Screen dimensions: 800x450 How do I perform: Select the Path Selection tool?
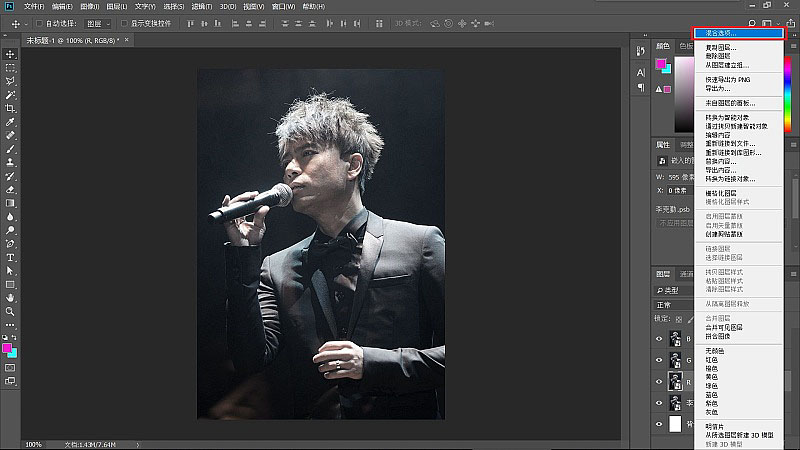pyautogui.click(x=10, y=270)
